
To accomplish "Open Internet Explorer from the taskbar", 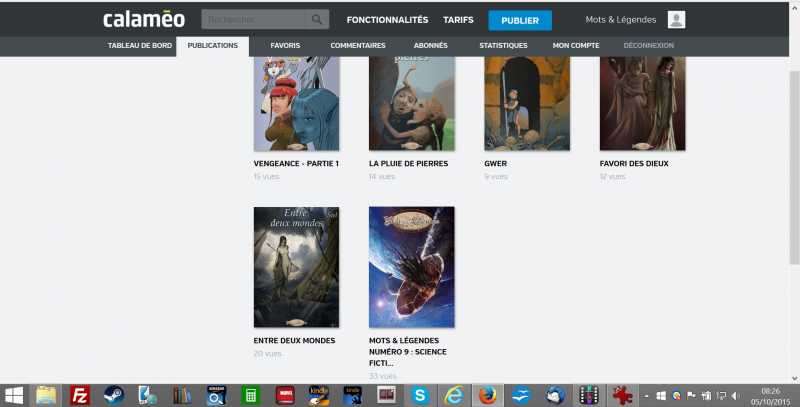I will click(453, 394).
